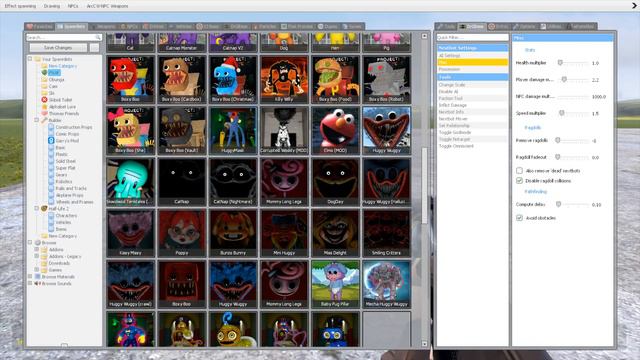Open the Effect spawning menu
Image resolution: width=640 pixels, height=360 pixels.
20,6
